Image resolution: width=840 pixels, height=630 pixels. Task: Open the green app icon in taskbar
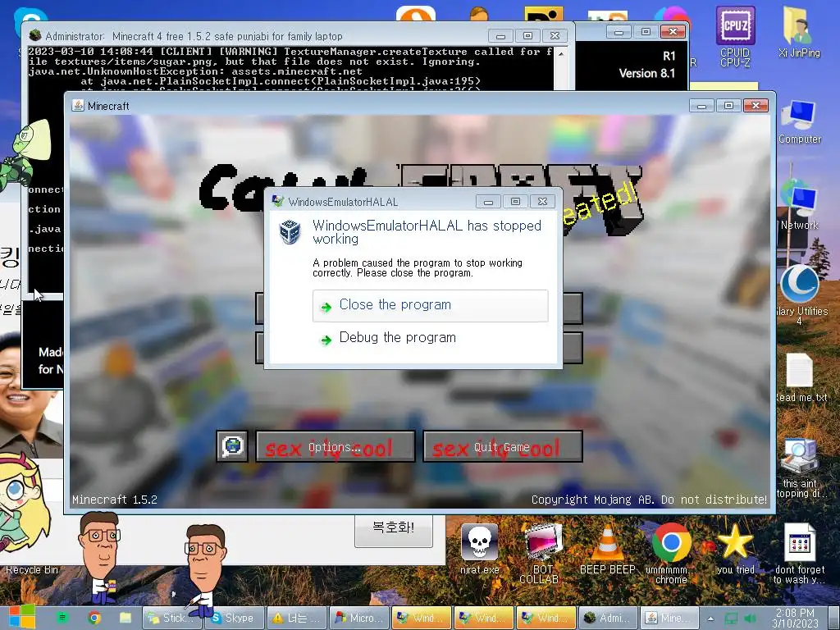point(62,618)
